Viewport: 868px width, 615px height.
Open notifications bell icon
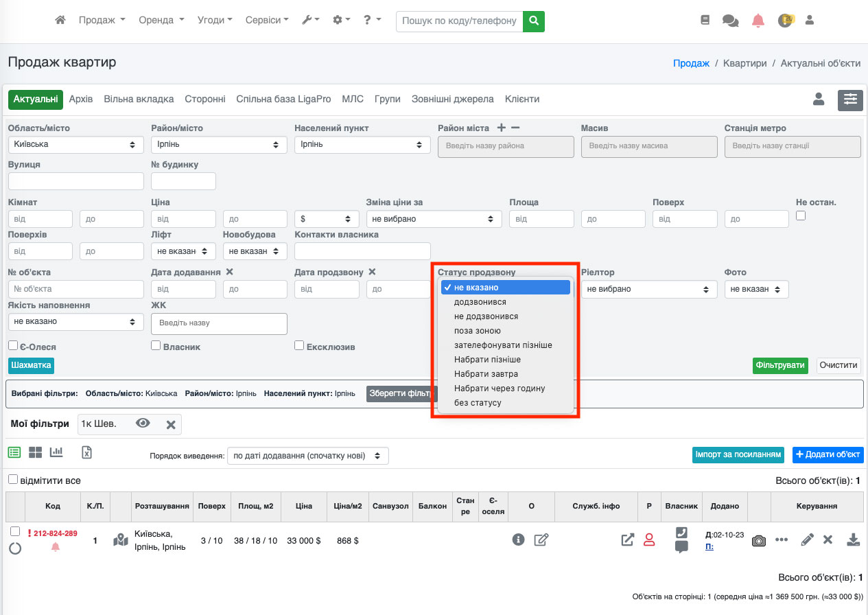pyautogui.click(x=758, y=21)
